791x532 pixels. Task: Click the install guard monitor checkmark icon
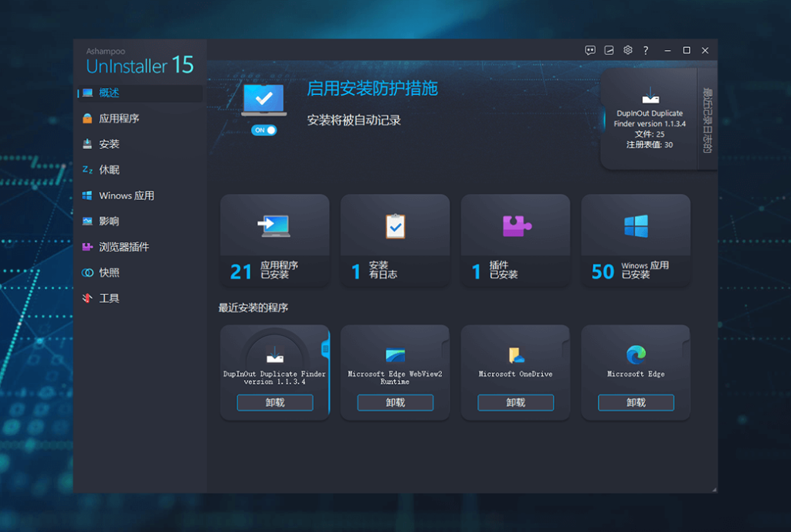(264, 100)
